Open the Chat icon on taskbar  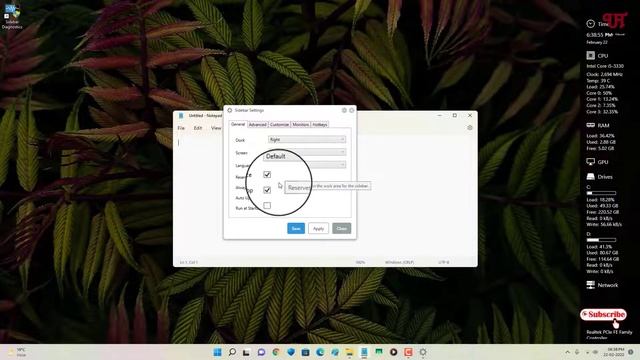click(x=261, y=352)
